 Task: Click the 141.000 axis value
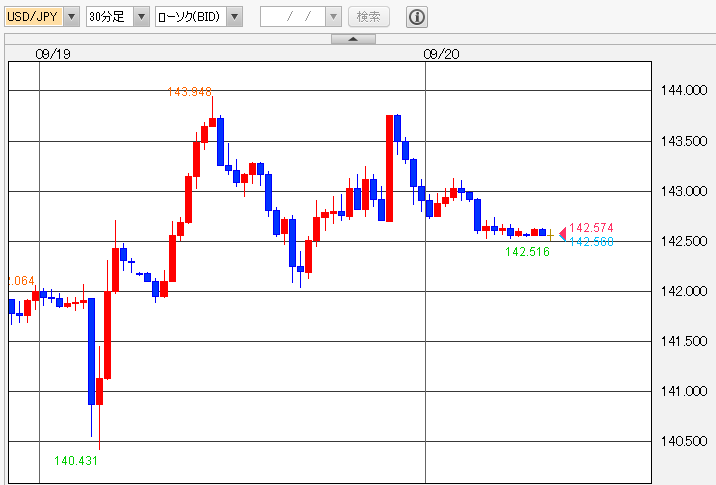(684, 391)
